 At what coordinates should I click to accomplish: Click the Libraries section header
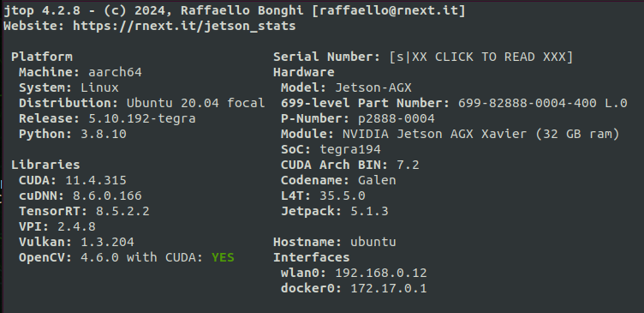coord(45,165)
